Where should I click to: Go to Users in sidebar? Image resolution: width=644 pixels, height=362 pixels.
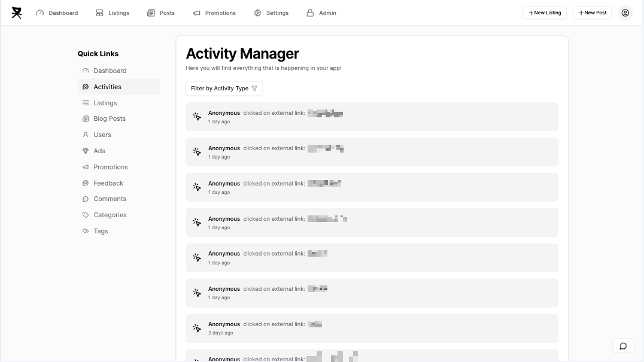tap(119, 135)
